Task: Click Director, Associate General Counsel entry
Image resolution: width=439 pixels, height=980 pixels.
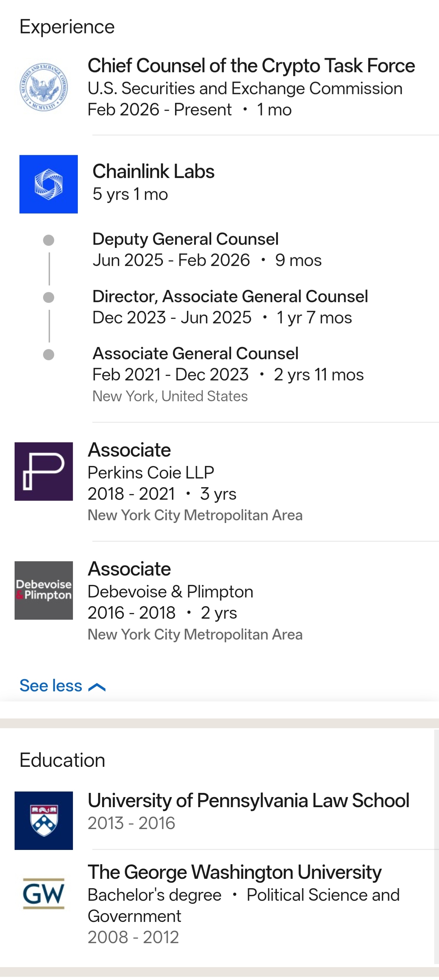Action: [x=230, y=296]
